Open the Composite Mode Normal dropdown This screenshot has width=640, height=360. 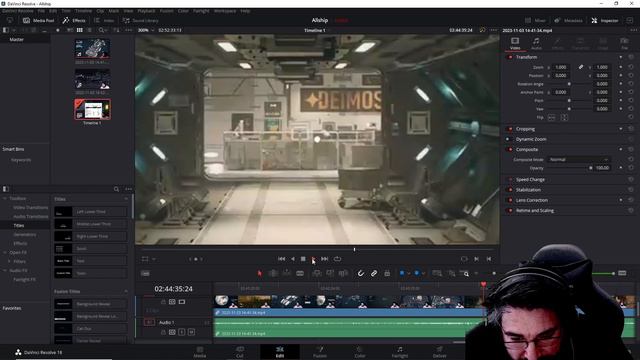pos(578,160)
